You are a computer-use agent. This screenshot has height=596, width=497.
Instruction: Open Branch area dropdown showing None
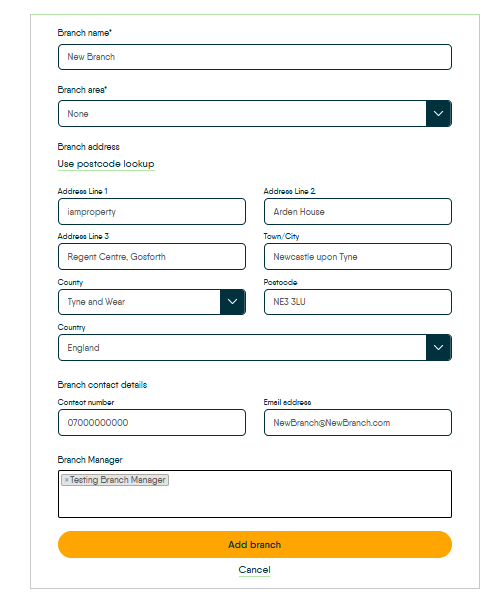point(255,114)
